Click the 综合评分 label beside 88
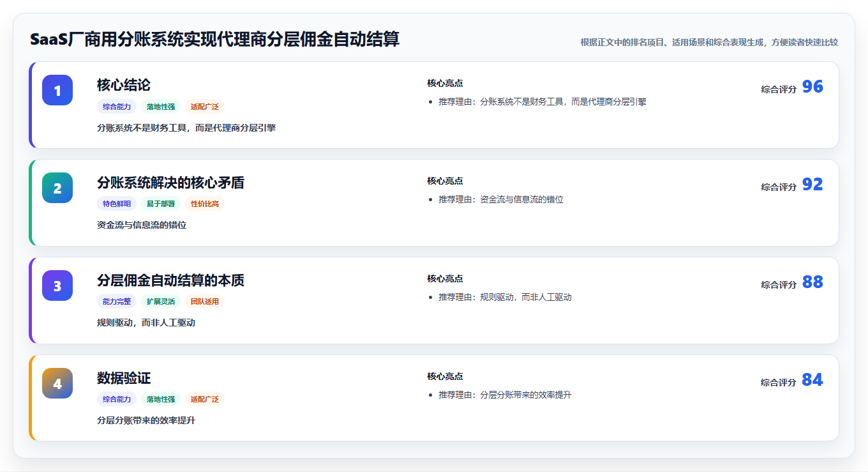Viewport: 868px width, 472px height. coord(779,285)
